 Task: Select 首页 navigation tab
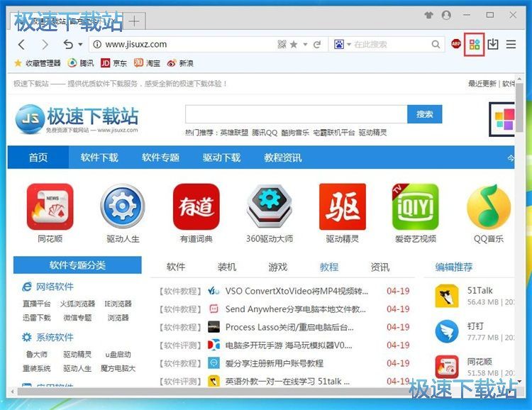(38, 157)
